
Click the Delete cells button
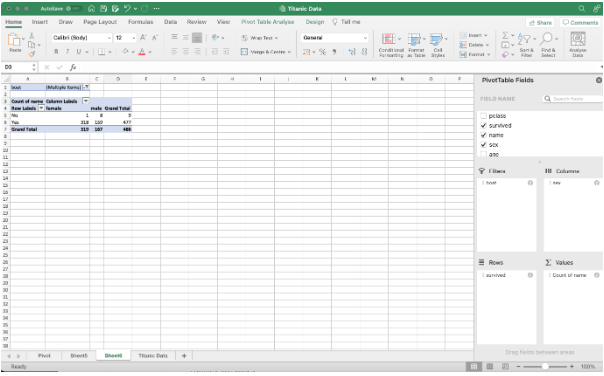[474, 45]
